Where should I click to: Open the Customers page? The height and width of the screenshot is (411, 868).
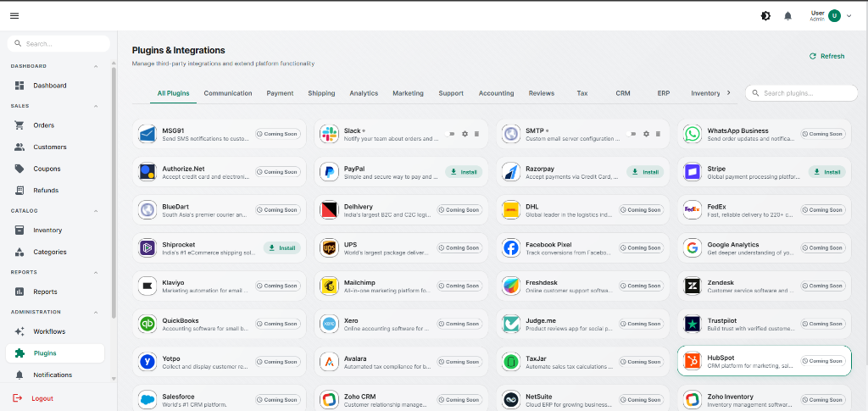[55, 147]
